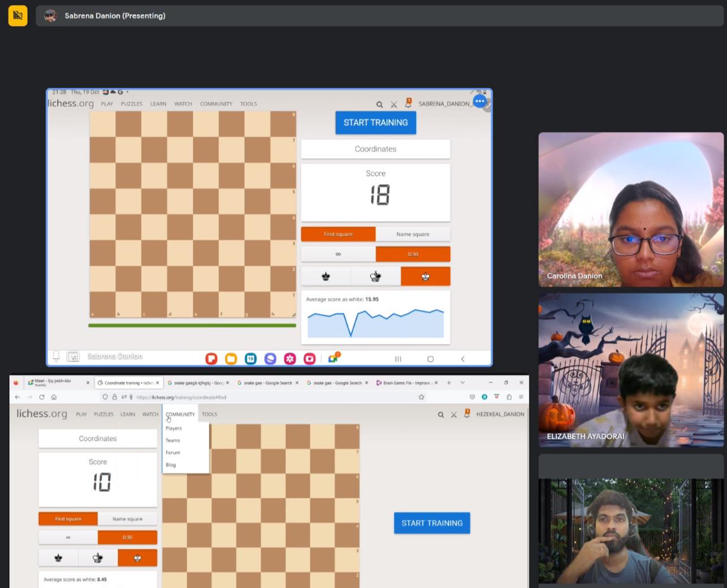Click Carolina Danion video tile

(x=631, y=210)
